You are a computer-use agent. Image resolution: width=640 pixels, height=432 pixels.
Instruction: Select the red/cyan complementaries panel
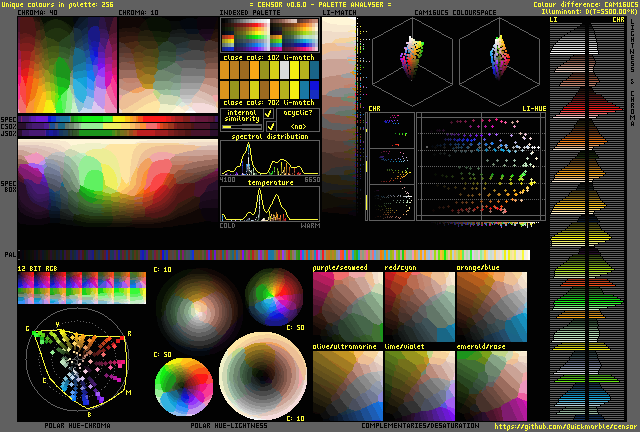[x=419, y=304]
